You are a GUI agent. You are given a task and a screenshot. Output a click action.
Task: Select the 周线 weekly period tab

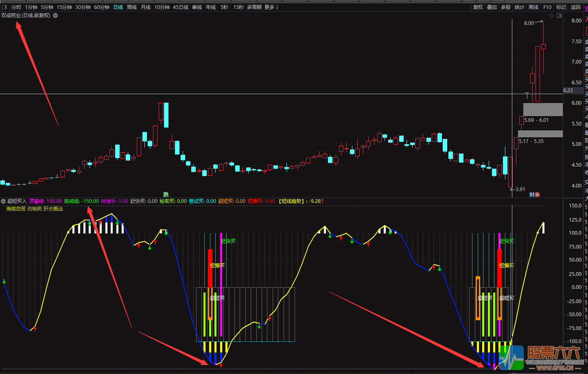pos(132,7)
